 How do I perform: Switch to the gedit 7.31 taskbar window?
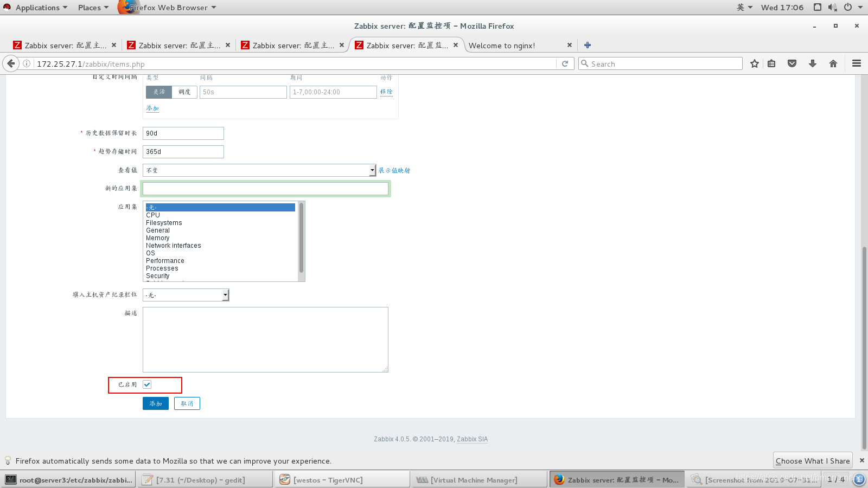(206, 480)
